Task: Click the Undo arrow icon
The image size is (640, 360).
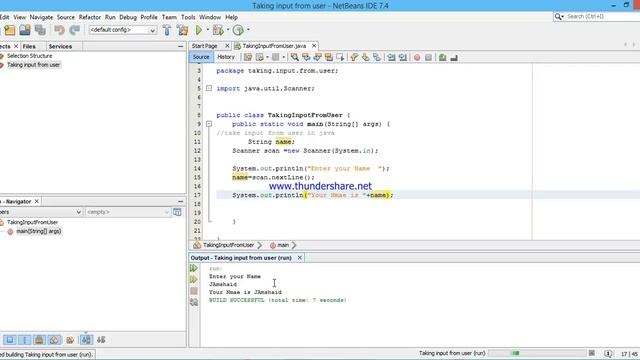Action: 59,30
